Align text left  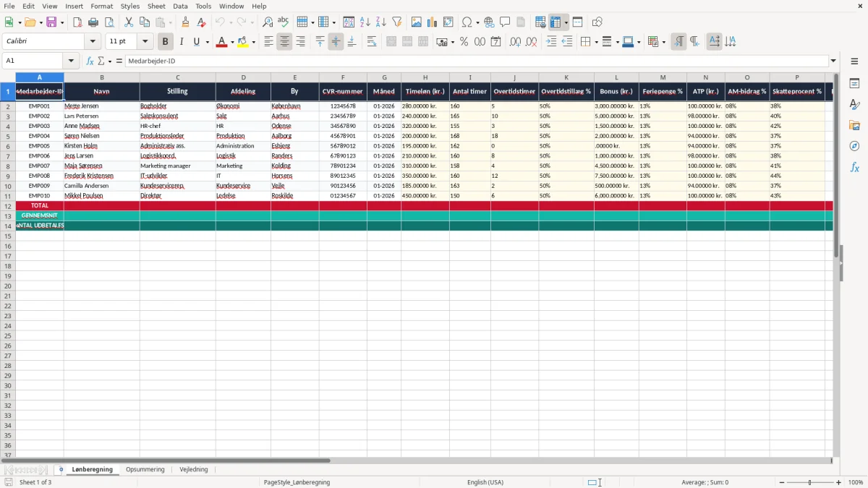(268, 42)
